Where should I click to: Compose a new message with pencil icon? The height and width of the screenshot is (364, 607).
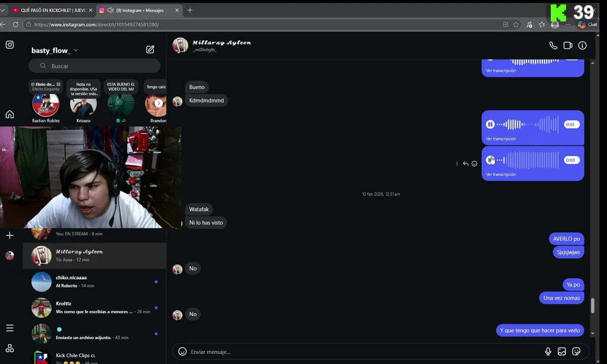pyautogui.click(x=150, y=50)
